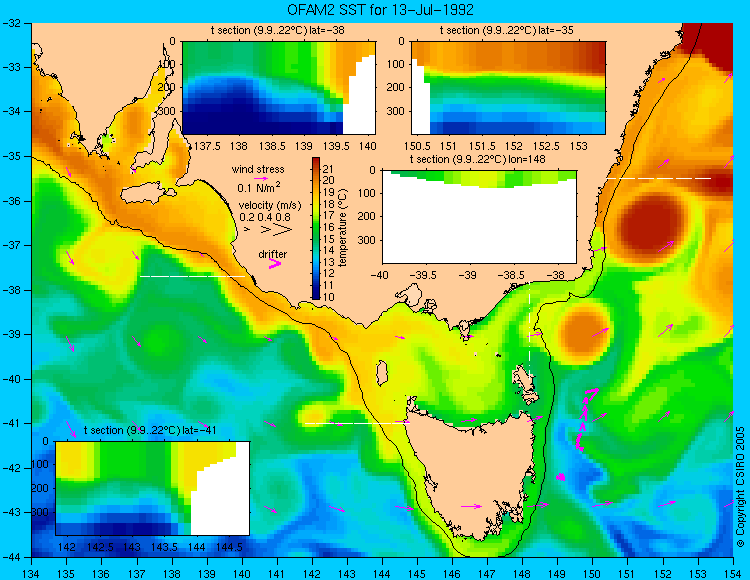Click the '0.2 0.4 0.8' velocity scale values
This screenshot has width=750, height=580.
265,217
